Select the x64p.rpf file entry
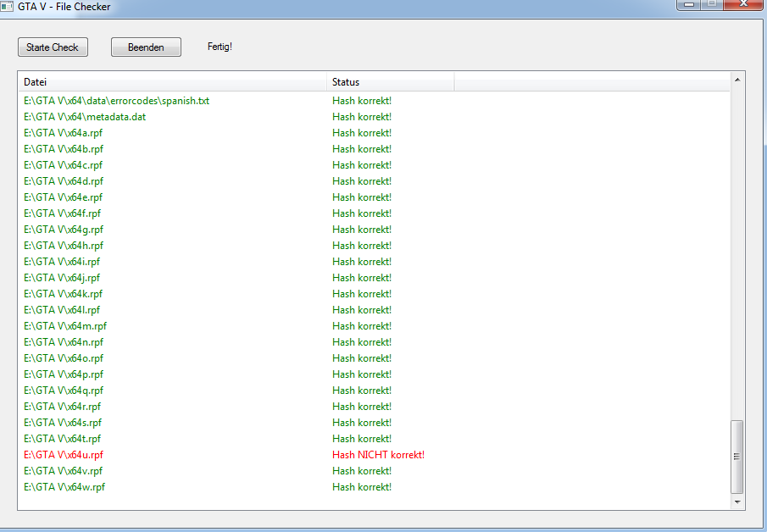The width and height of the screenshot is (767, 532). tap(64, 375)
